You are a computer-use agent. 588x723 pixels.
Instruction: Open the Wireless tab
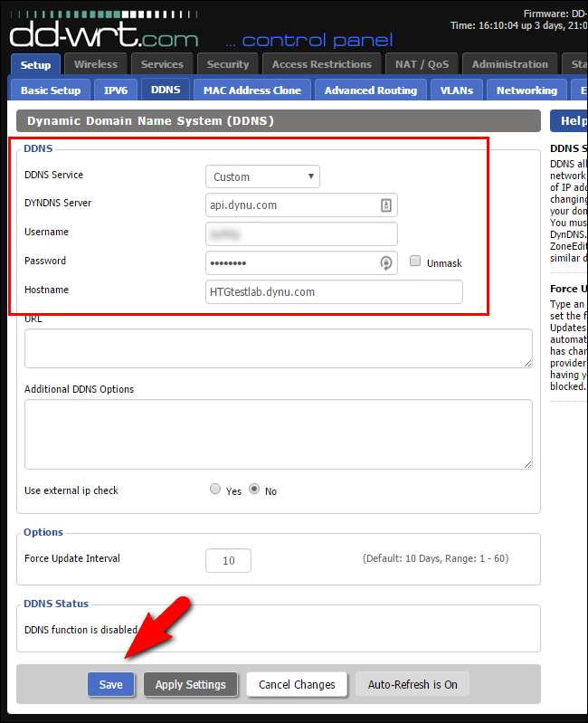tap(96, 64)
